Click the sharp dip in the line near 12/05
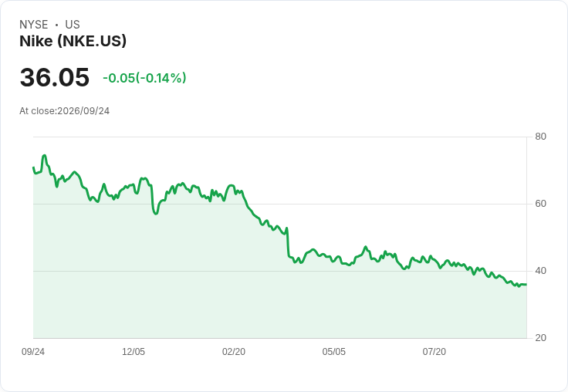Screen dimensions: 568x392 tap(155, 214)
